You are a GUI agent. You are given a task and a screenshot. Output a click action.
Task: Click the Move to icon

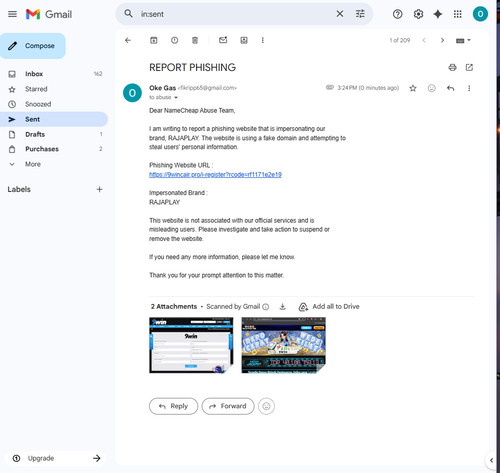tap(244, 40)
